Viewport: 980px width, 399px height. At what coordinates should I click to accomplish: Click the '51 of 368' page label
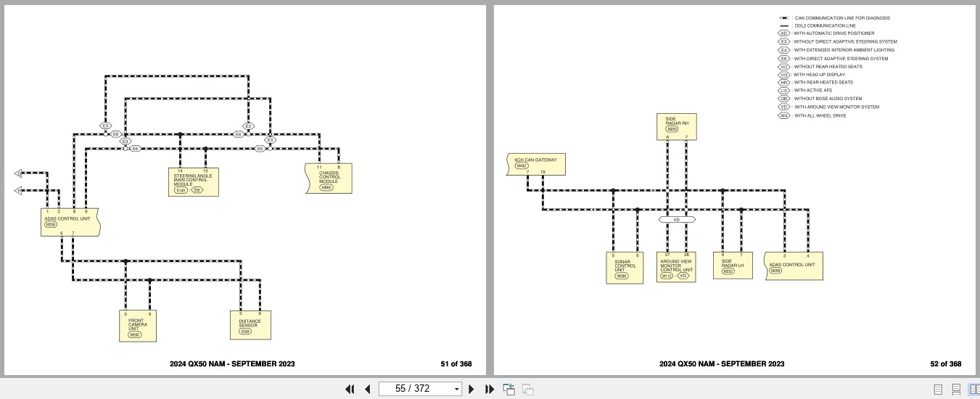point(456,364)
